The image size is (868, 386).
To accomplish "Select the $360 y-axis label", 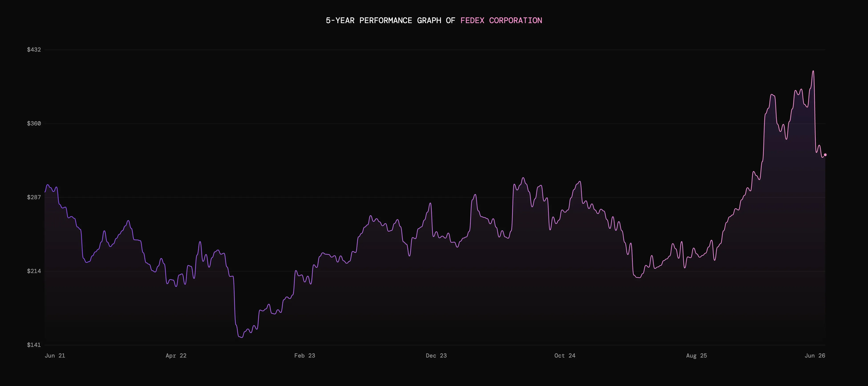I will tap(34, 123).
